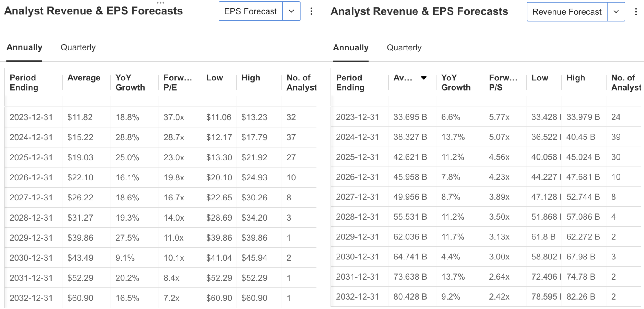Click the Low header in the Revenue table
Screen dimensions: 644x309
coord(540,78)
